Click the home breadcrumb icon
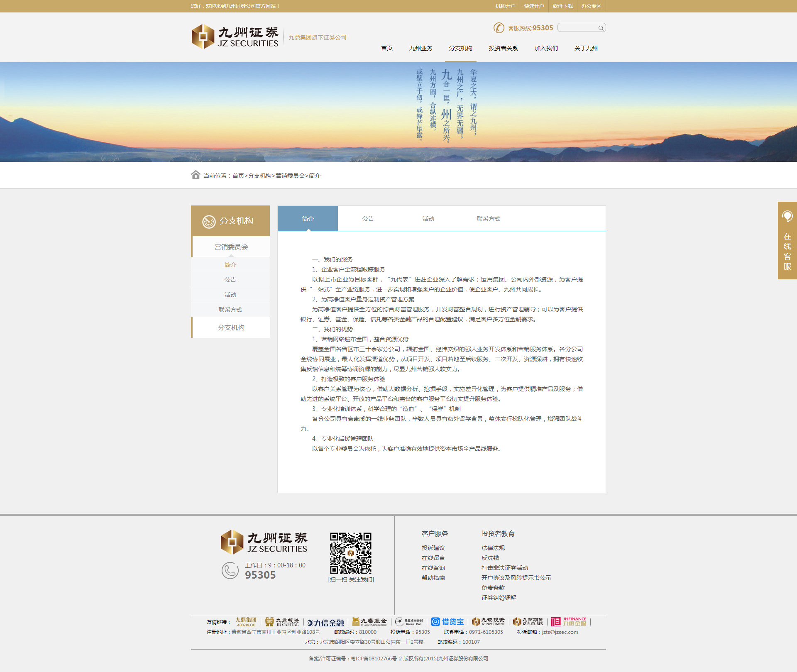The image size is (797, 672). click(x=196, y=175)
